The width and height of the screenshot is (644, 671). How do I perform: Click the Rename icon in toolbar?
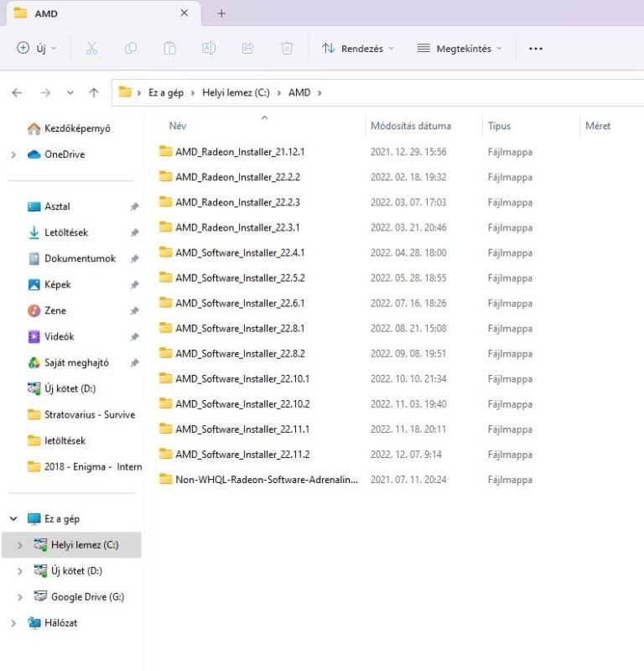[209, 49]
